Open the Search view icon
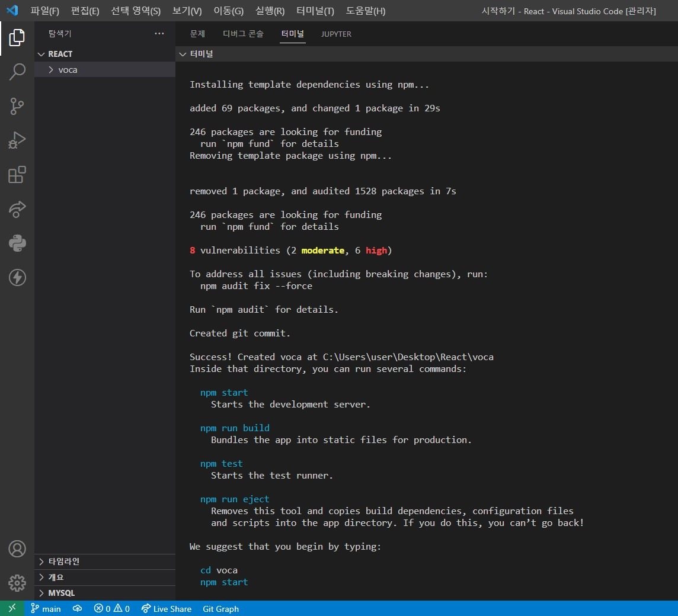 [x=17, y=72]
